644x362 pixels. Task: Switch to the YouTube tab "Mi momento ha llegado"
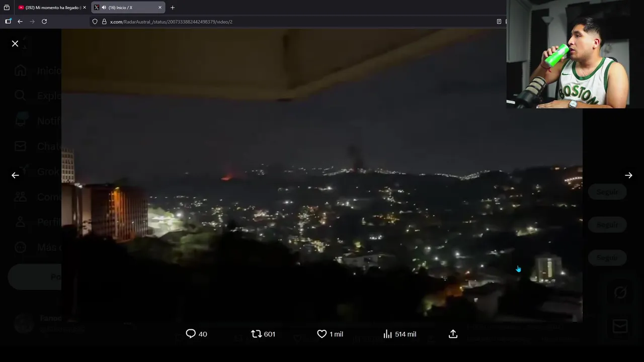[52, 8]
